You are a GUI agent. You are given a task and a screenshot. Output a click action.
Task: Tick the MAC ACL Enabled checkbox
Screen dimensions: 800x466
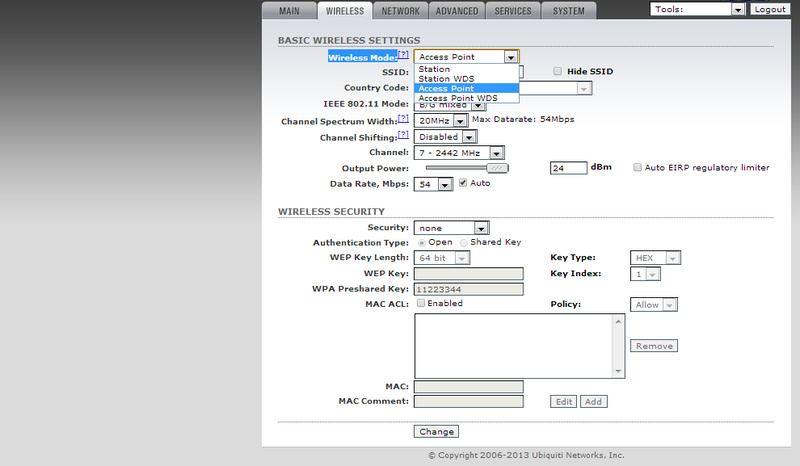point(421,303)
